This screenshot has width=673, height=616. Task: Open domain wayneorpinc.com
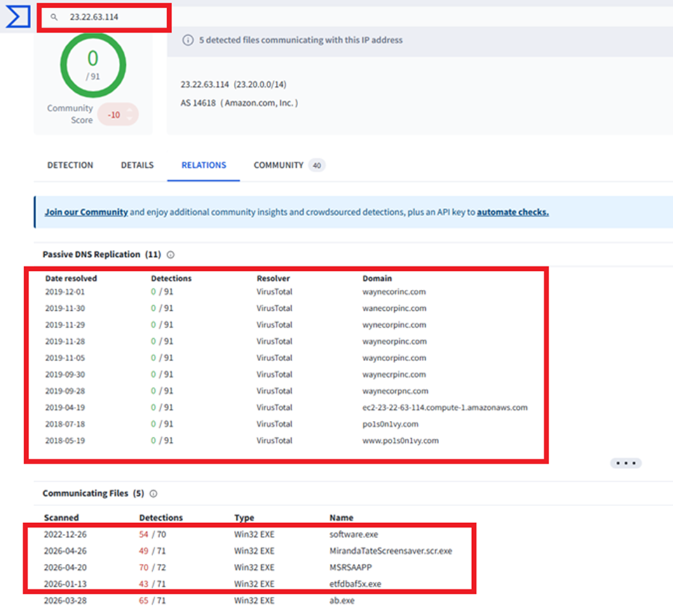pyautogui.click(x=395, y=342)
